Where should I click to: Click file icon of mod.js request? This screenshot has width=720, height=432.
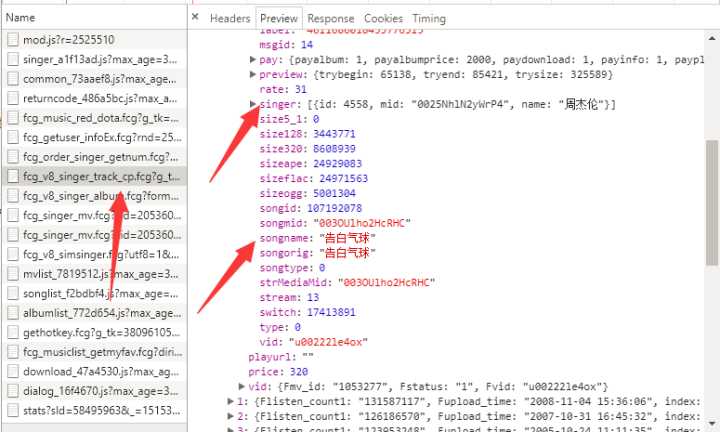point(13,40)
